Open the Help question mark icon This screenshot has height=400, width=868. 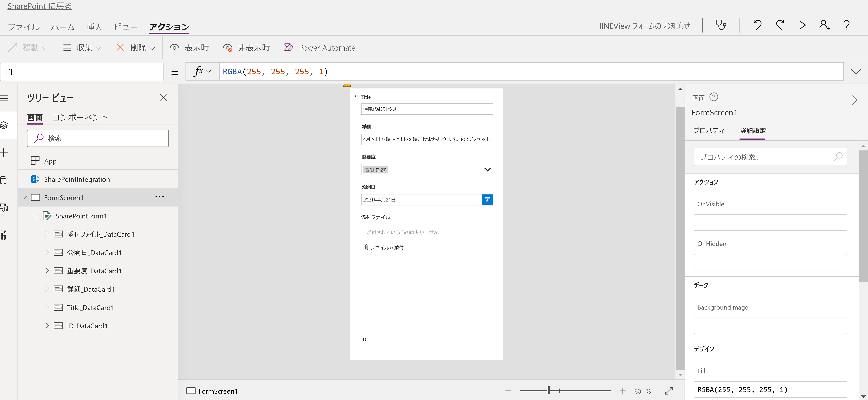coord(846,25)
